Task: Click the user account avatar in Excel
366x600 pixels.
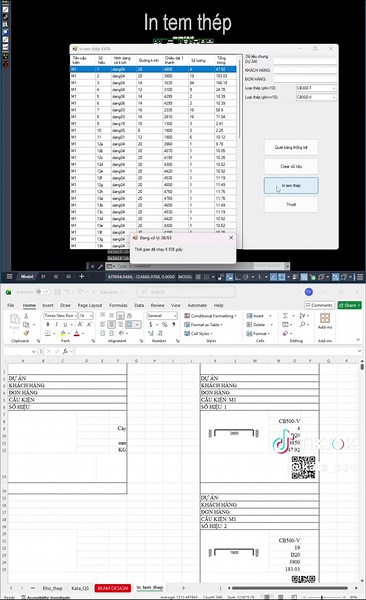Action: click(309, 292)
